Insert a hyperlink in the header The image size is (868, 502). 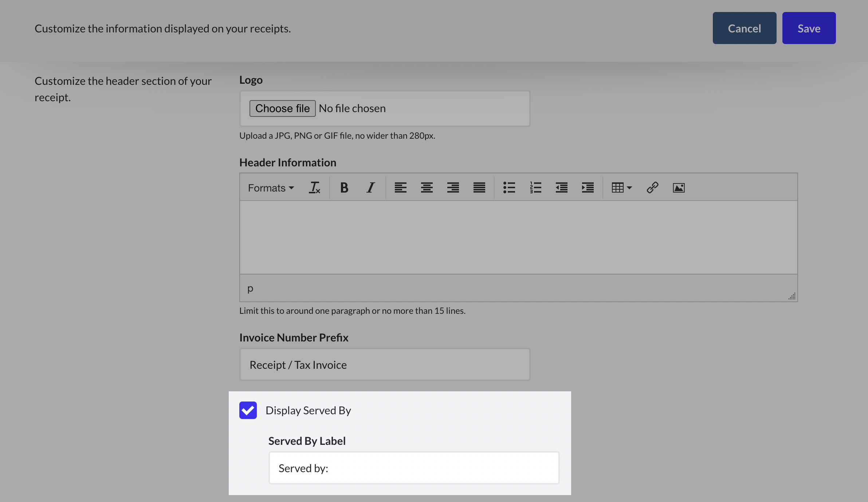652,187
